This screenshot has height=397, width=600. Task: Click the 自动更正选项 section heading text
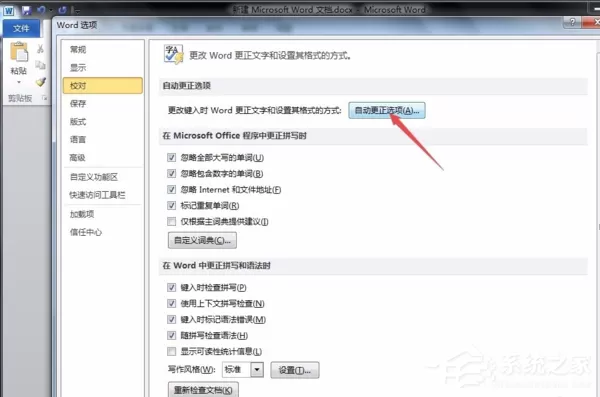[187, 85]
